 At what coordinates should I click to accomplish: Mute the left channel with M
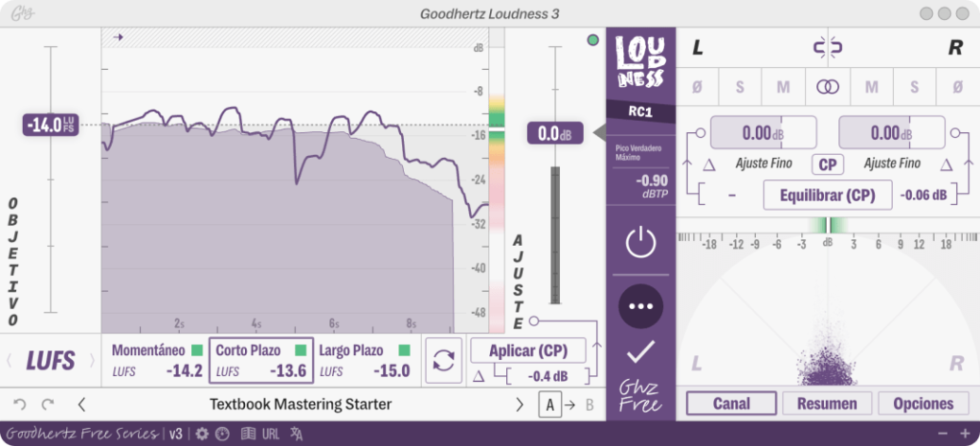783,87
